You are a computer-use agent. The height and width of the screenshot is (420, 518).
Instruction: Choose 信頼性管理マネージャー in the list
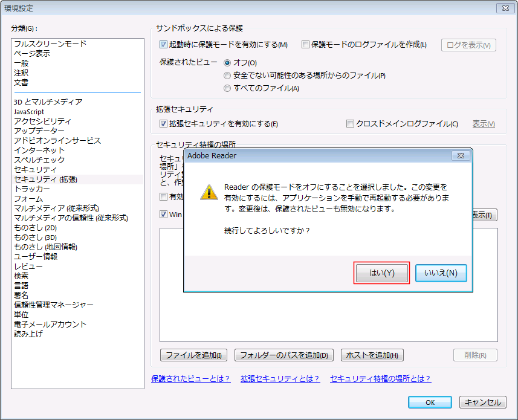tap(54, 305)
